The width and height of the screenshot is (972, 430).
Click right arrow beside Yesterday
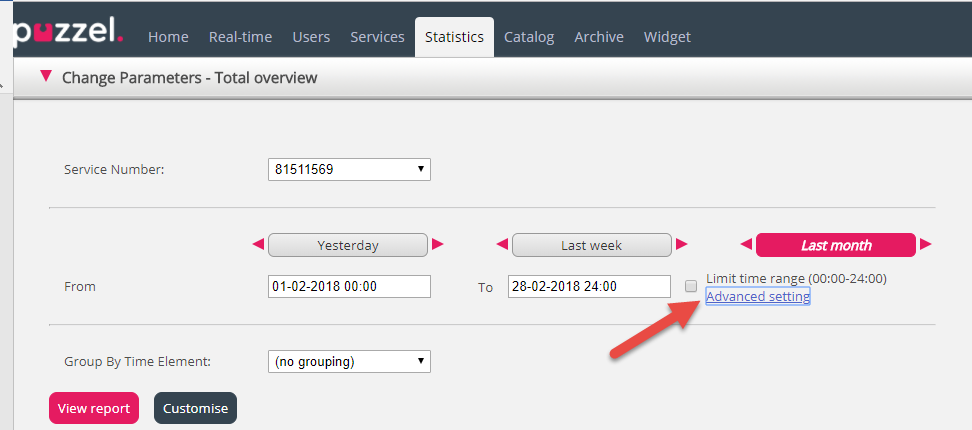point(437,245)
